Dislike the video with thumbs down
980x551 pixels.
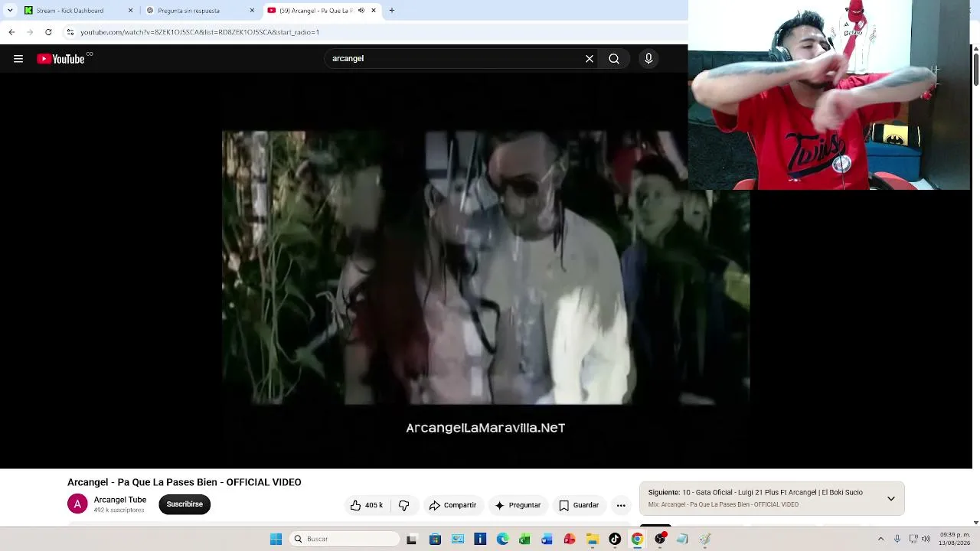tap(404, 505)
